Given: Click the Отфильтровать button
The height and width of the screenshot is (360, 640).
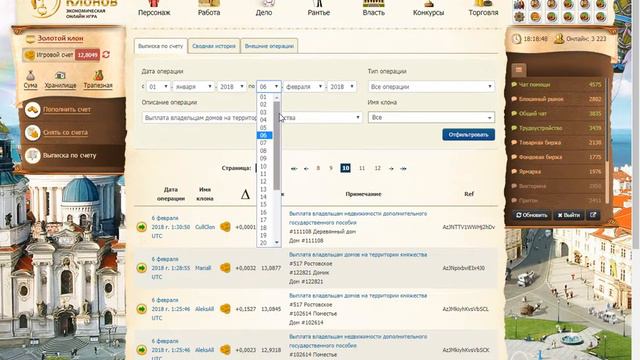Looking at the screenshot, I should click(469, 135).
